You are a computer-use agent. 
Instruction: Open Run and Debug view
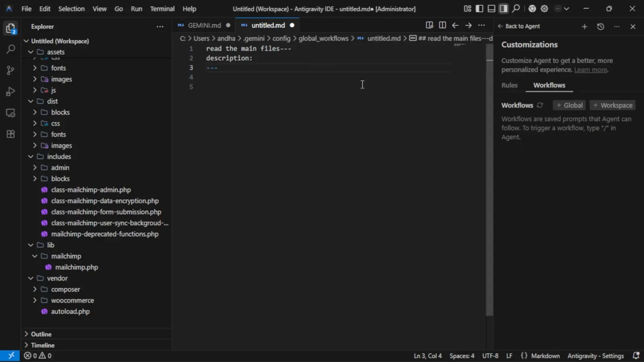pyautogui.click(x=10, y=92)
